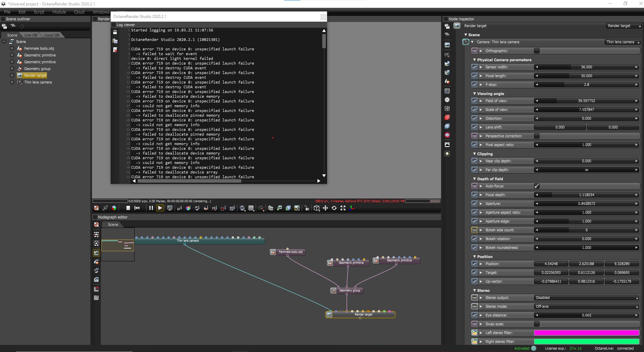
Task: Pause the current render
Action: click(151, 208)
